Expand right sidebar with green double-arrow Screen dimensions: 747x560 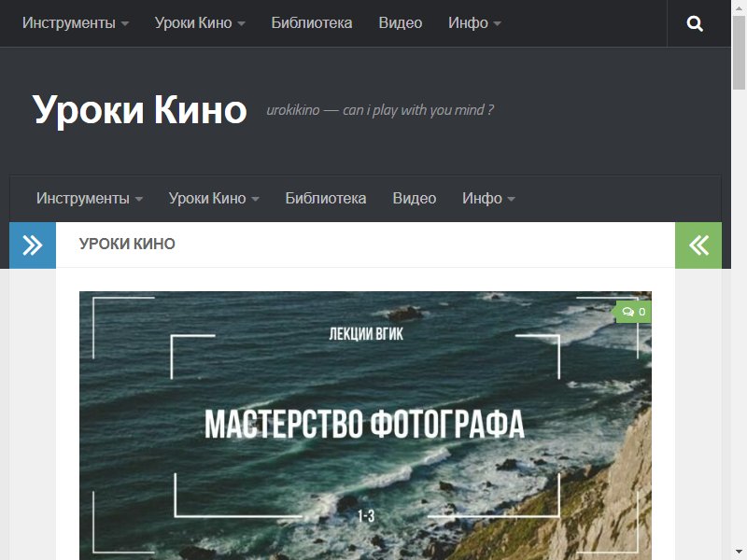(x=698, y=245)
